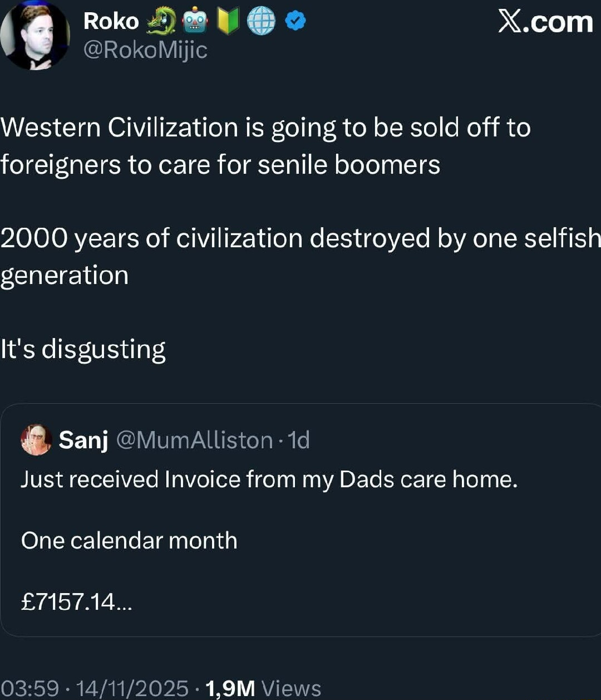Screen dimensions: 601x700
Task: Click the @MumAlliston handle
Action: (195, 440)
